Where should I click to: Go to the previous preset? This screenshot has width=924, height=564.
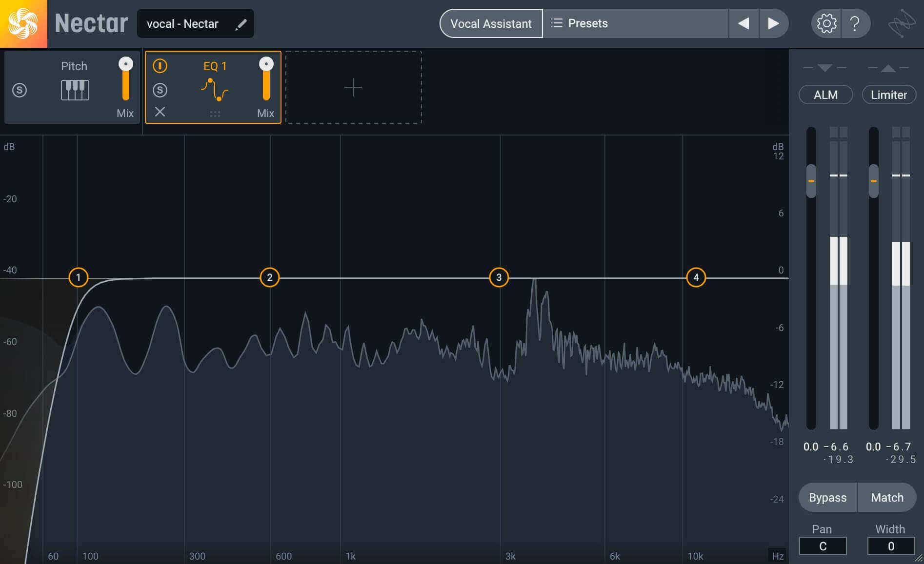click(743, 23)
